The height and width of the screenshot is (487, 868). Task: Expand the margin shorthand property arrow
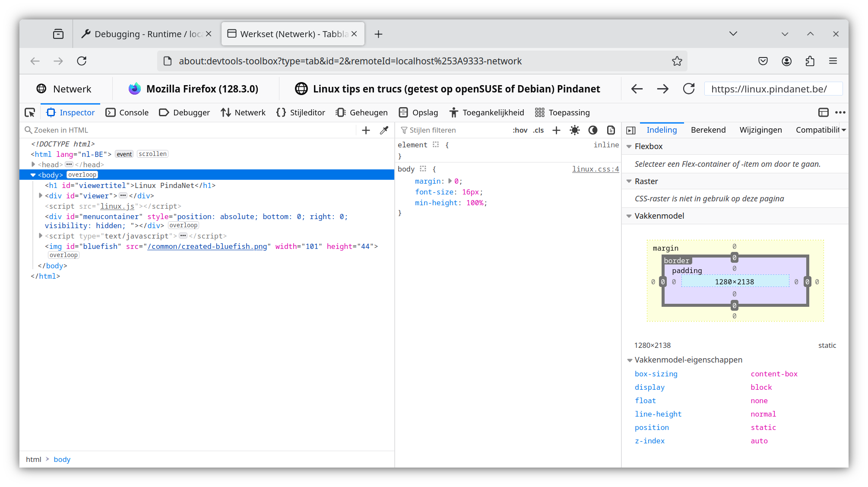coord(450,181)
